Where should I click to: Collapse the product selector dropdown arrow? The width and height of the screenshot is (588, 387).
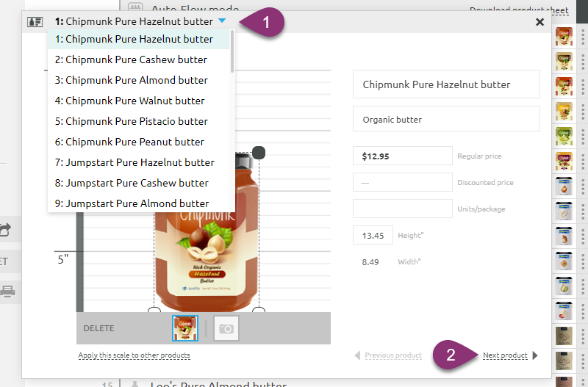pos(222,21)
